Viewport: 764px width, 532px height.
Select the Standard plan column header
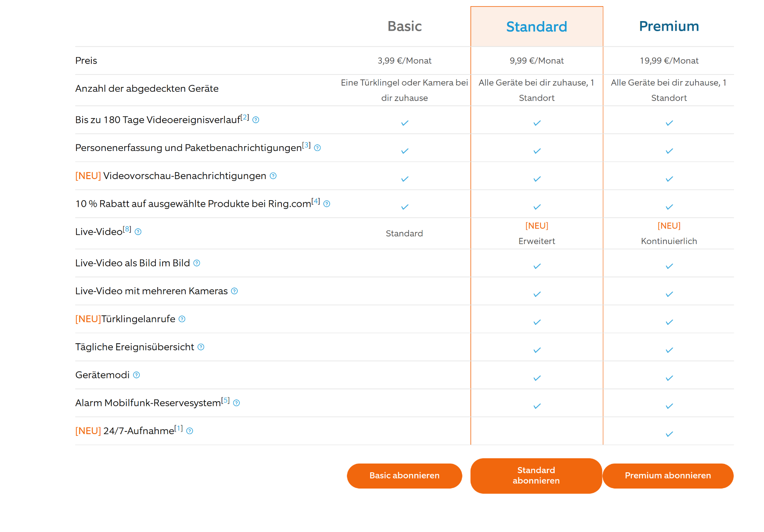click(537, 27)
